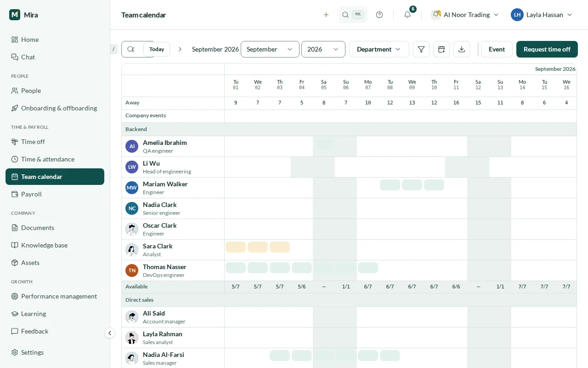Click Mira logo in the sidebar
This screenshot has height=368, width=588.
pyautogui.click(x=15, y=15)
